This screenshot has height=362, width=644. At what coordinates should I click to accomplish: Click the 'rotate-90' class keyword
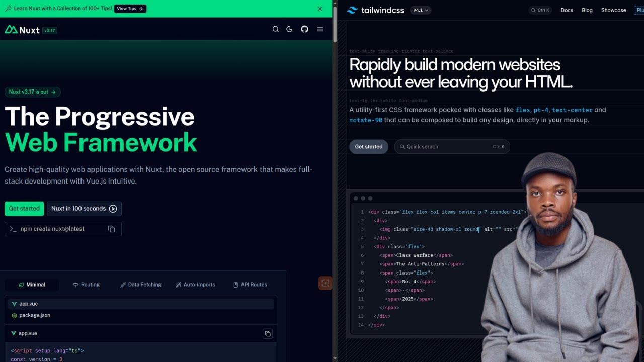pos(366,120)
